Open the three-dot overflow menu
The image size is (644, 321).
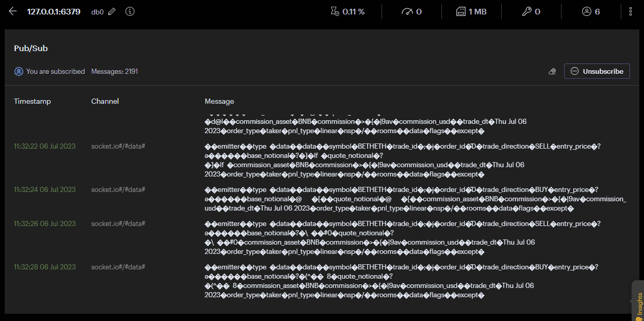[x=631, y=10]
